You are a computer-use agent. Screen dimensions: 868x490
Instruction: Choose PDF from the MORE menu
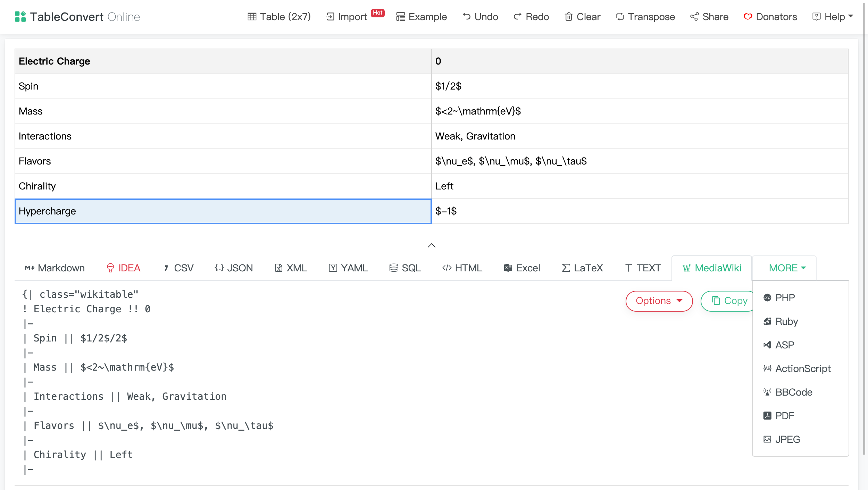[x=784, y=415]
